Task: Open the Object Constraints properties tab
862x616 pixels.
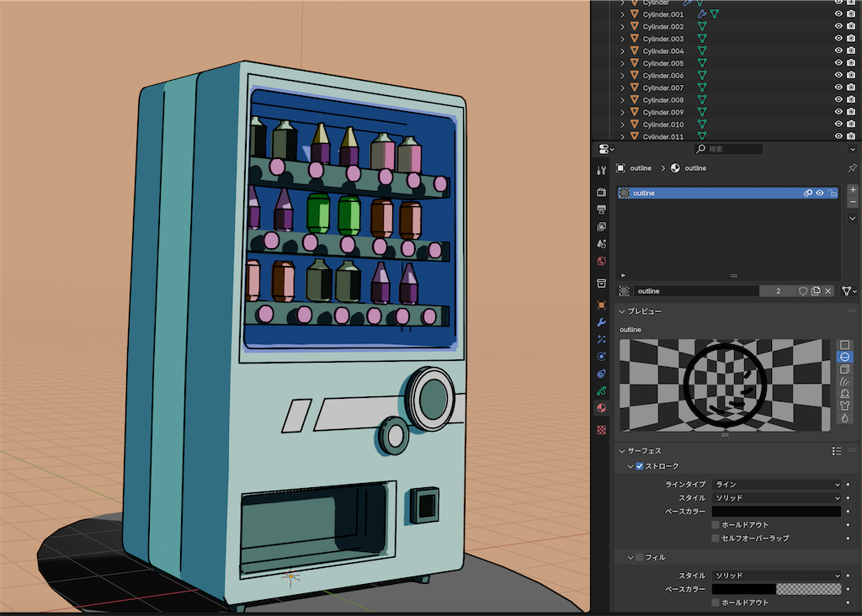Action: 601,374
